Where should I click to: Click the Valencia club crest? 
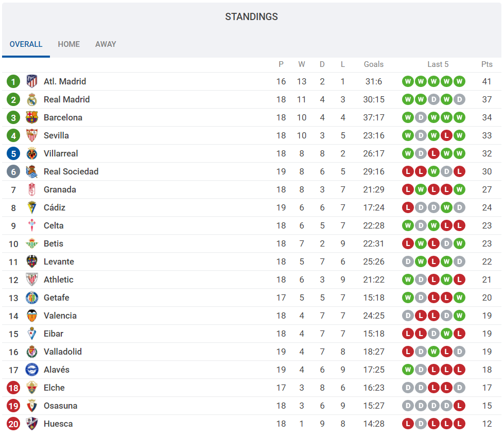click(32, 316)
